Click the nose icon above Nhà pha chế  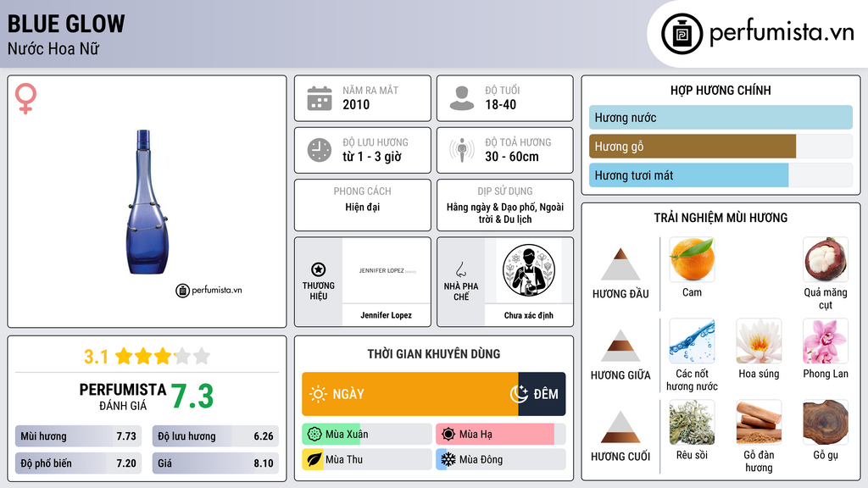click(460, 269)
